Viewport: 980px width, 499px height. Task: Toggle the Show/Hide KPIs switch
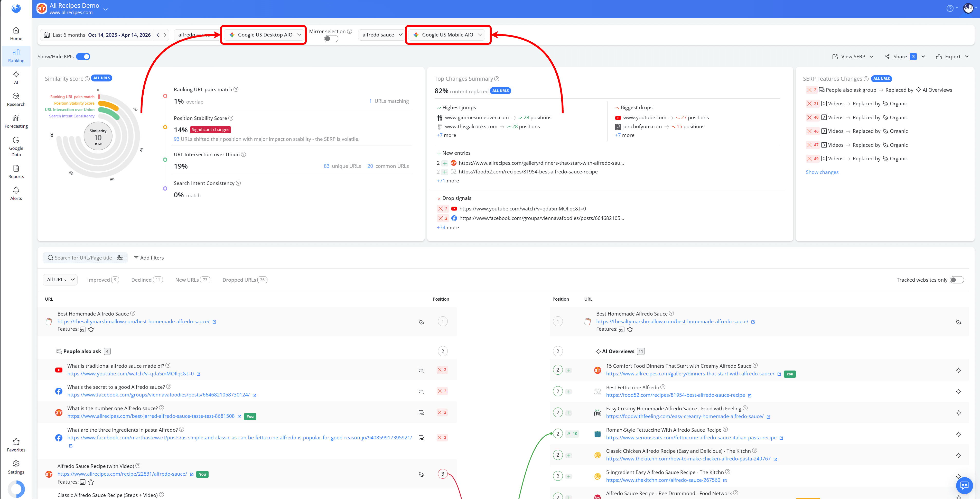pos(83,56)
